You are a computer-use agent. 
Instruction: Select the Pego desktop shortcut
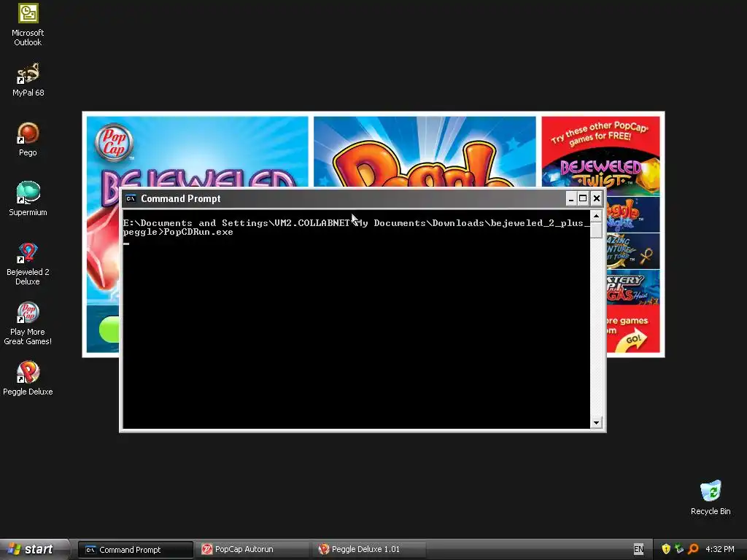(28, 139)
